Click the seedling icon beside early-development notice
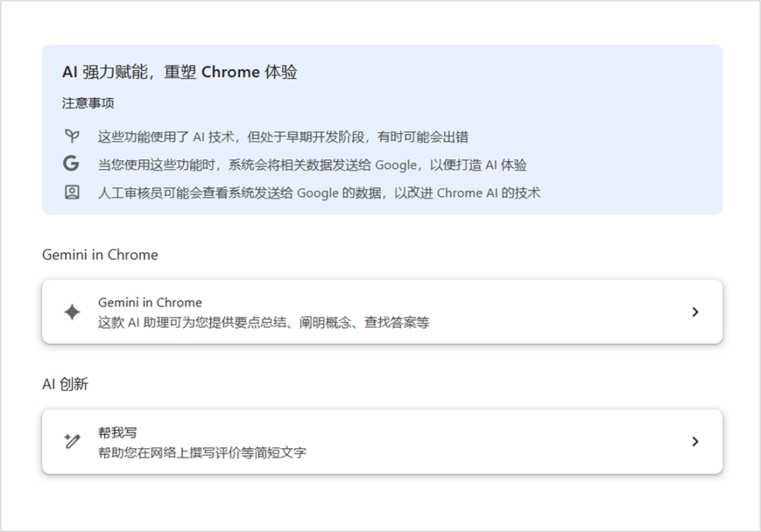The width and height of the screenshot is (761, 532). [x=72, y=137]
